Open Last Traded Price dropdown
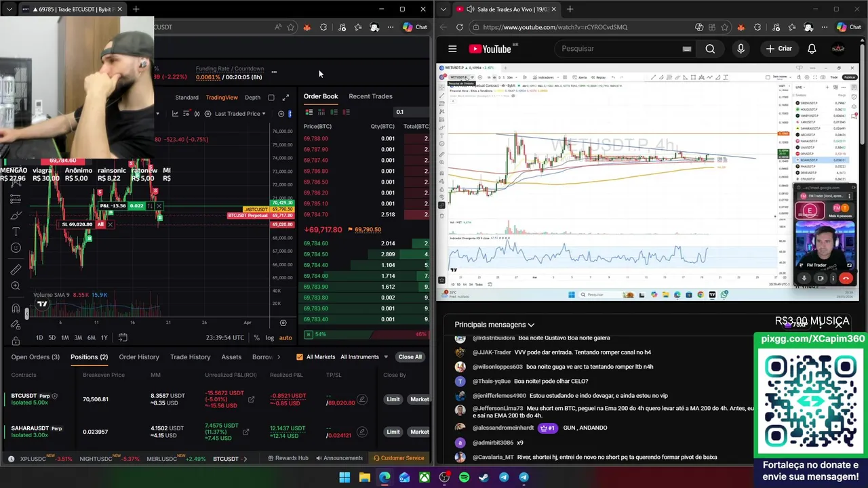 [x=241, y=114]
